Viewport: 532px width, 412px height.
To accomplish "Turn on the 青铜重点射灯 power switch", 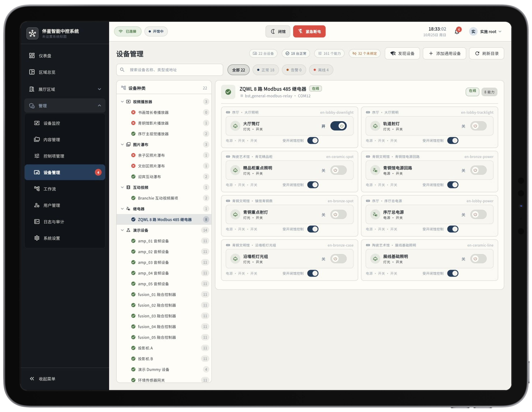I will (x=338, y=214).
